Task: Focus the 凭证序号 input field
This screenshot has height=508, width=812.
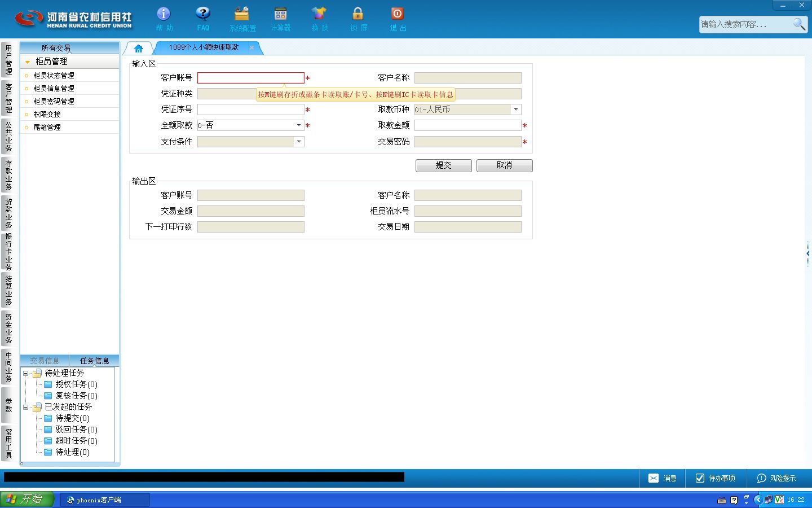Action: point(251,110)
